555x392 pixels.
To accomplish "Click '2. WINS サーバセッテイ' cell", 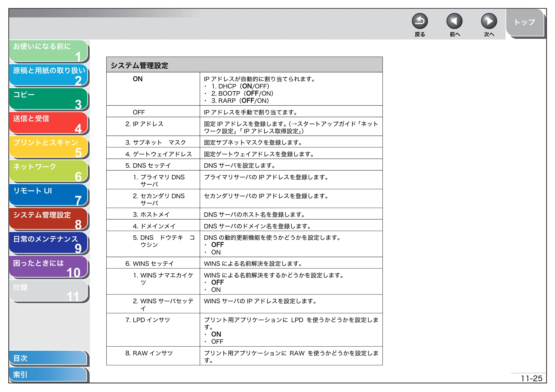I will 153,304.
